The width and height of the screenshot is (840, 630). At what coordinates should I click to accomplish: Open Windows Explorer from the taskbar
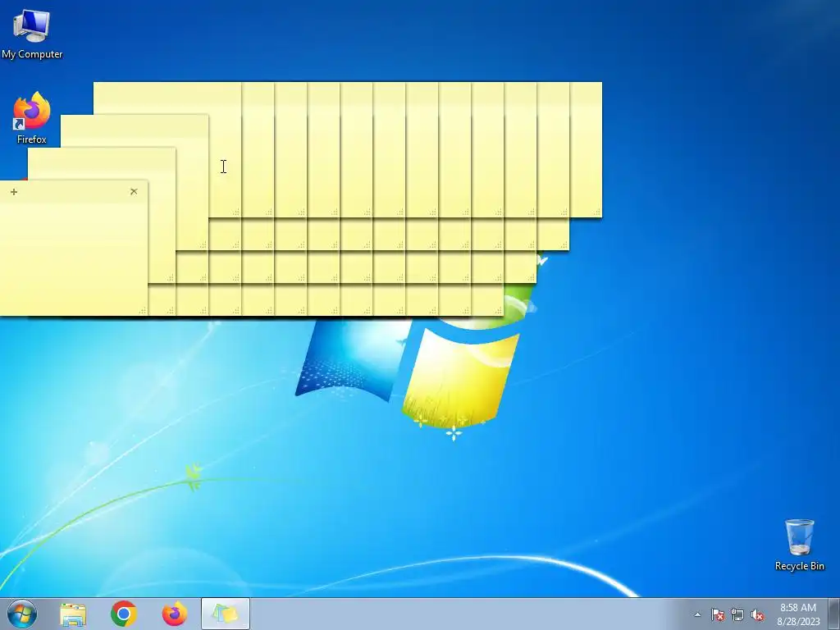[x=73, y=614]
